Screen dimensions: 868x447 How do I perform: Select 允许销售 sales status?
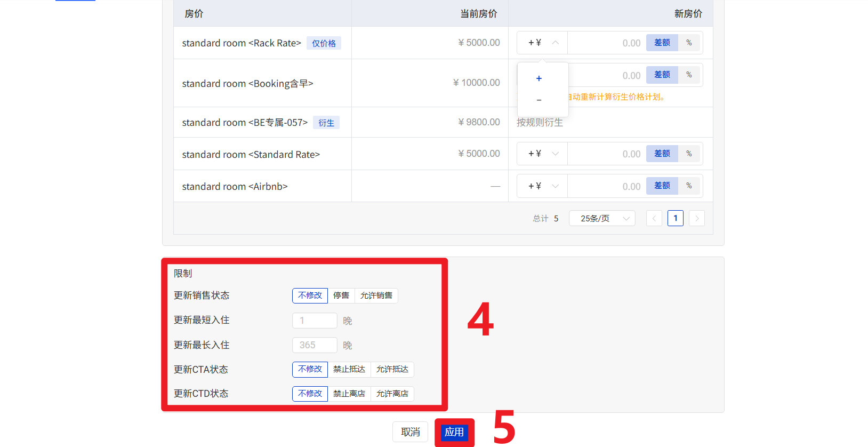(376, 296)
